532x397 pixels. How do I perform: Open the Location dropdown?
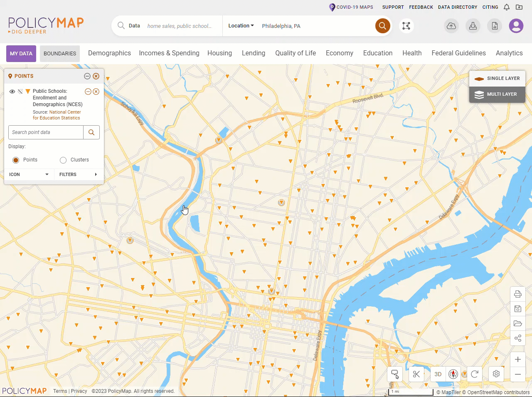click(x=241, y=26)
